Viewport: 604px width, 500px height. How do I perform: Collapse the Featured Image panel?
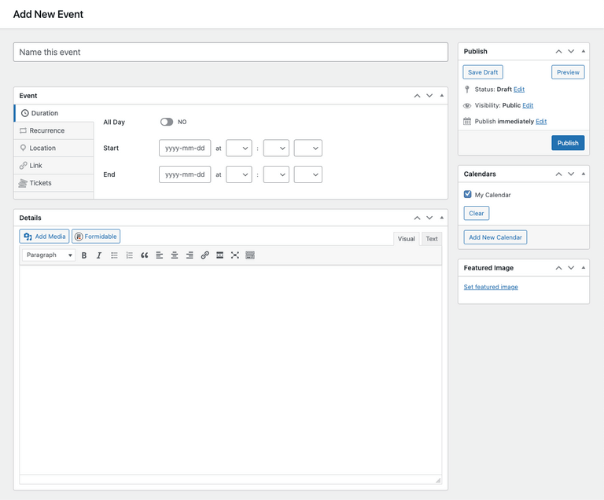pos(583,268)
